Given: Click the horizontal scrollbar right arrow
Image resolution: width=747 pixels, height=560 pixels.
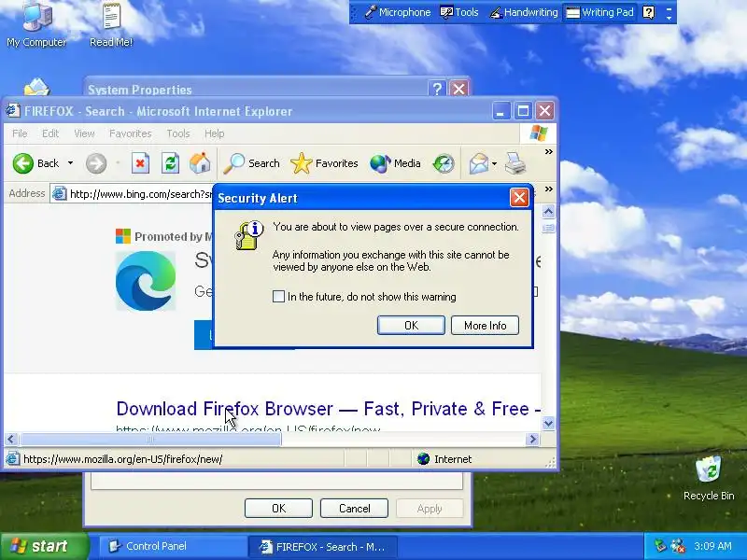Looking at the screenshot, I should [533, 439].
